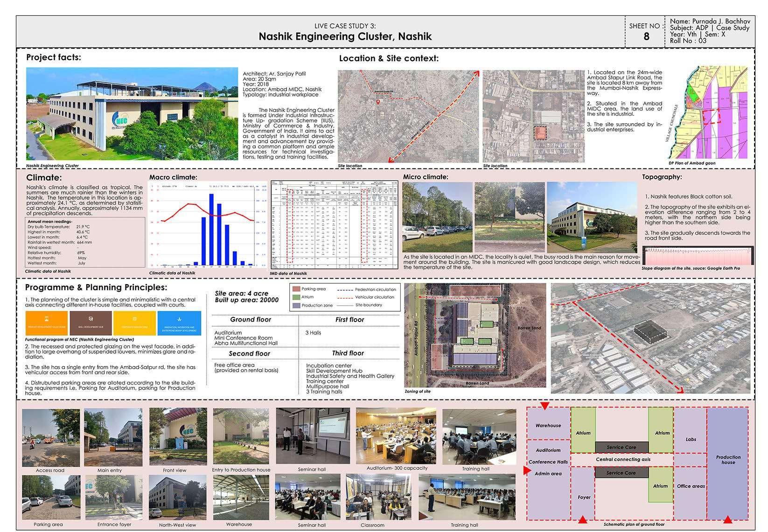Open the Front view photo
Image resolution: width=768 pixels, height=532 pixels.
click(178, 437)
